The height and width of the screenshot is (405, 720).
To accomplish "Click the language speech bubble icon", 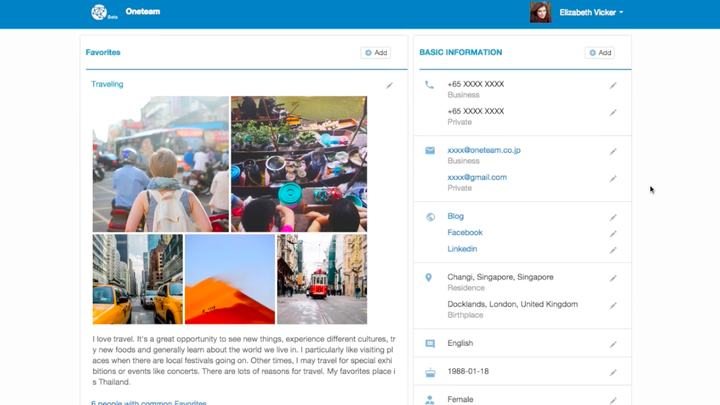I will click(430, 343).
